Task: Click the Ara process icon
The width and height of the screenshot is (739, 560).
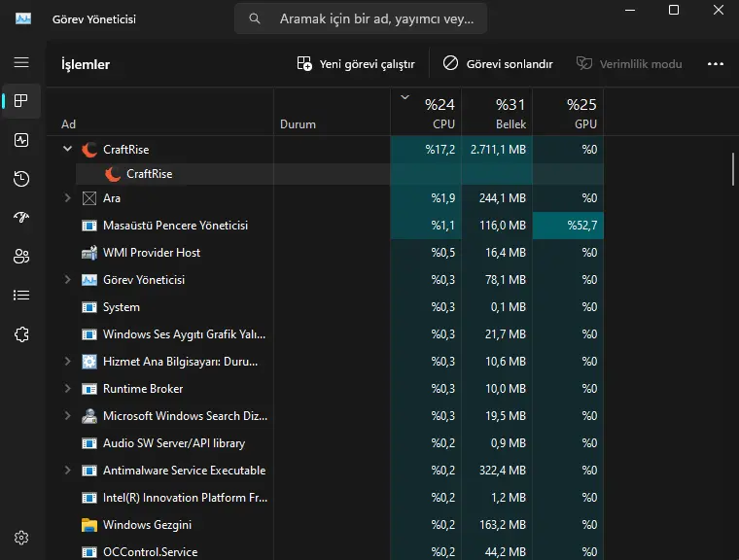Action: tap(89, 198)
